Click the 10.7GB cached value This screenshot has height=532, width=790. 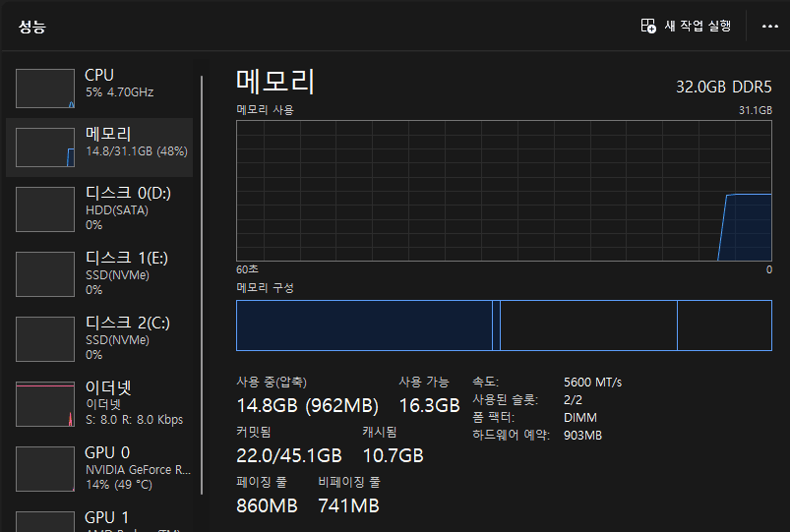(x=393, y=456)
